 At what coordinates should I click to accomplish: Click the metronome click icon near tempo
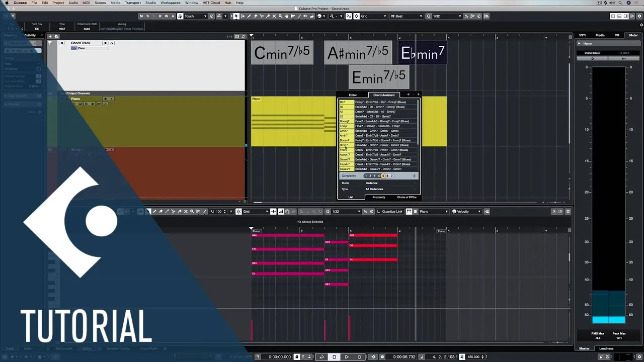click(461, 357)
